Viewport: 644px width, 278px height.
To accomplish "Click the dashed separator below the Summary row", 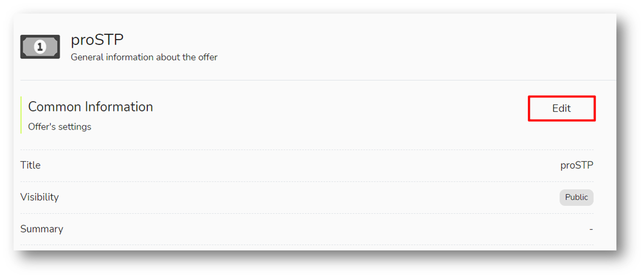I will pyautogui.click(x=307, y=245).
